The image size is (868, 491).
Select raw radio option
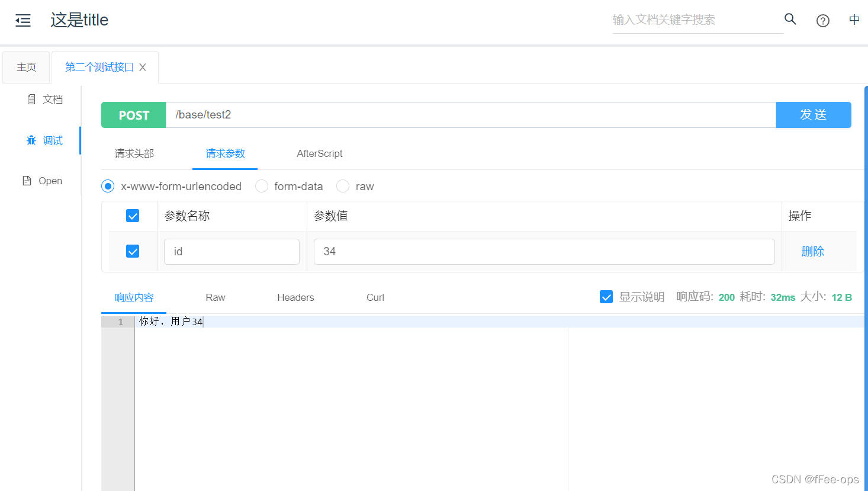343,187
